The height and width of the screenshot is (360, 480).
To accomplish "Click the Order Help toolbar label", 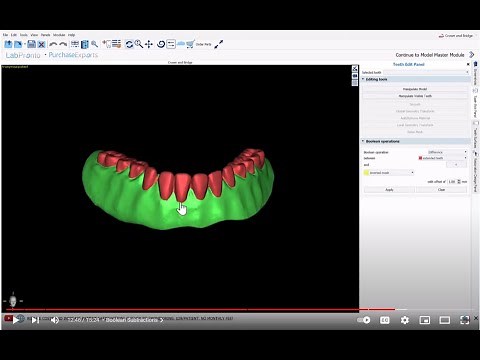I will click(x=203, y=44).
